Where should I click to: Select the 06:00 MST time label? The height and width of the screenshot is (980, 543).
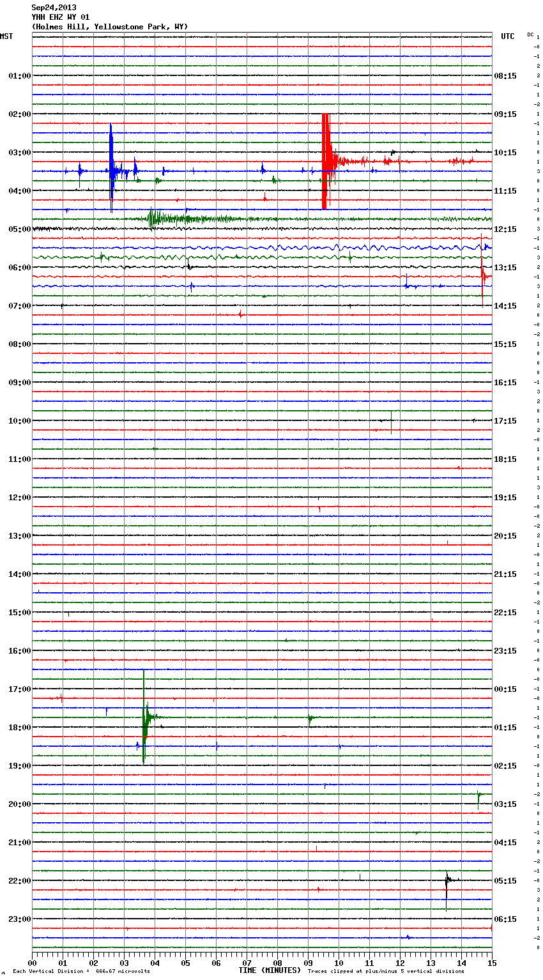coord(20,268)
